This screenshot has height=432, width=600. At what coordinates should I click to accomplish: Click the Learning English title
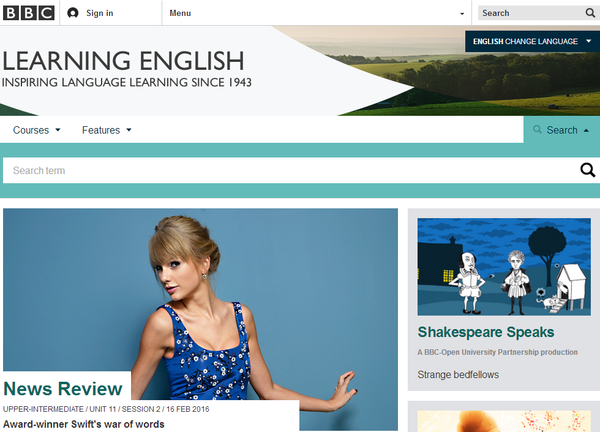tap(123, 61)
